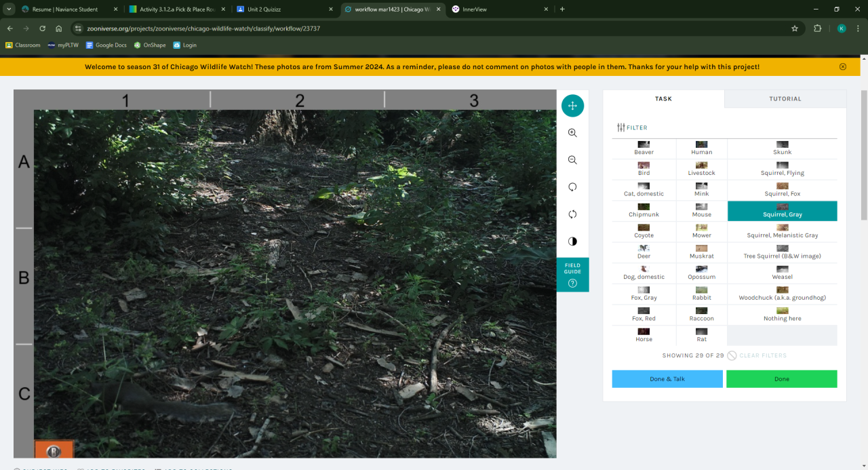
Task: Dismiss the season 31 welcome banner
Action: [x=843, y=66]
